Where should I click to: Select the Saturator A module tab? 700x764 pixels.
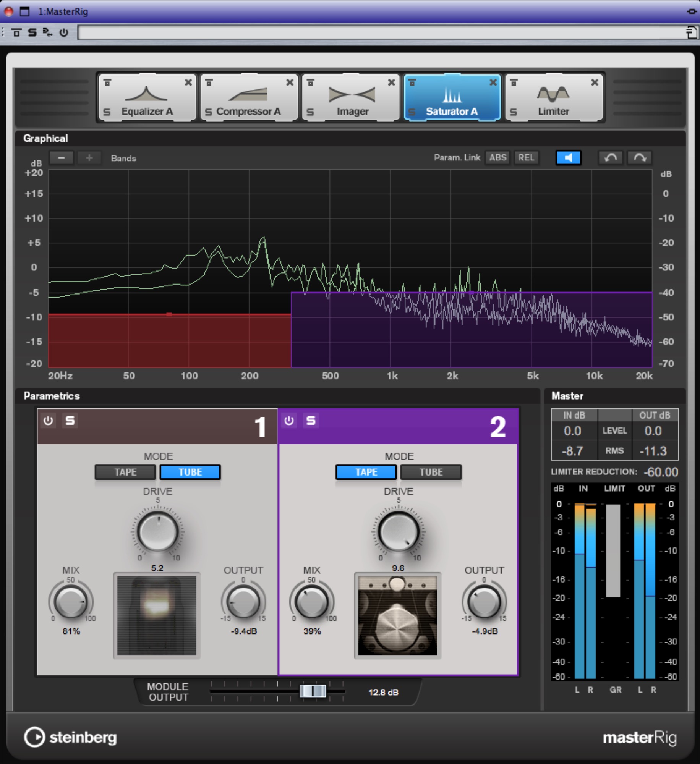coord(452,98)
